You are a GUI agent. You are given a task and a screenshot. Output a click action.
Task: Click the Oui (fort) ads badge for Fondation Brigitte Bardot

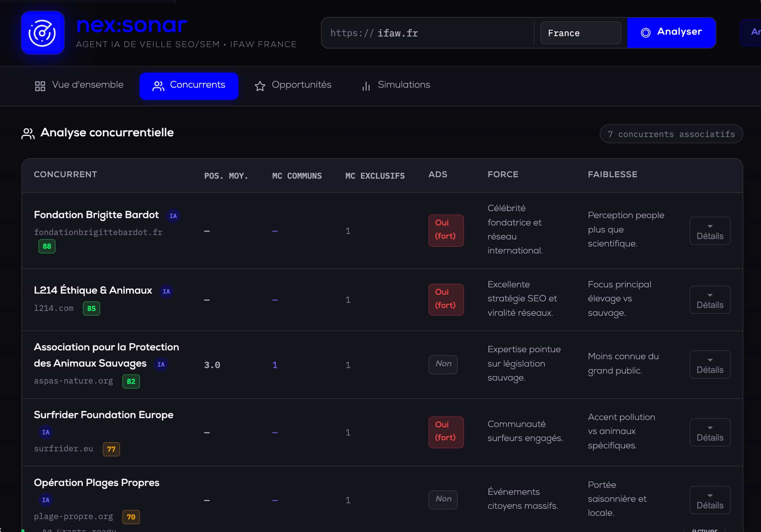click(446, 231)
